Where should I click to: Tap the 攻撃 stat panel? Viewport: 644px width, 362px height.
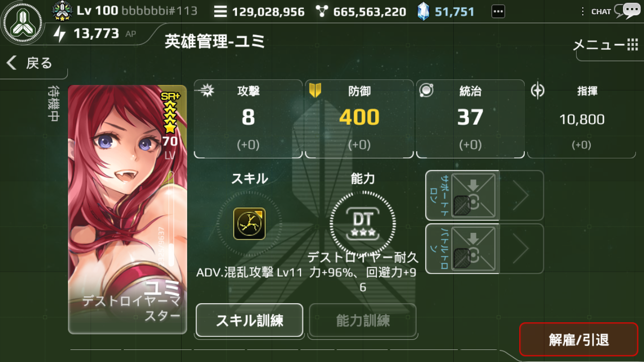point(248,119)
